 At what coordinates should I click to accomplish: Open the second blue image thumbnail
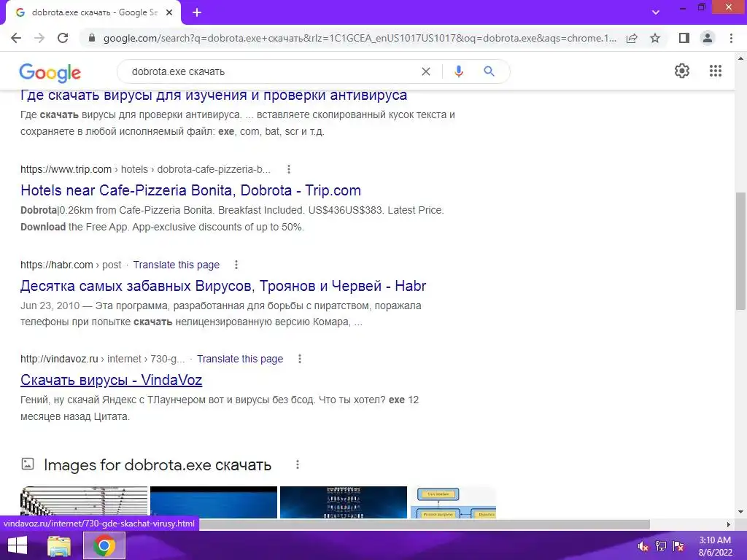pyautogui.click(x=214, y=502)
